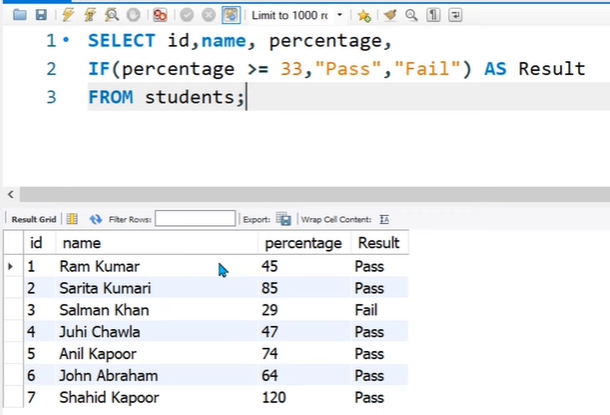Refresh results with blue arrows icon

point(96,219)
